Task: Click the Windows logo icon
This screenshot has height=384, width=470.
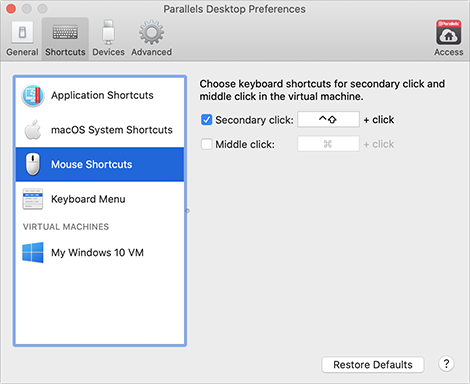Action: click(33, 252)
